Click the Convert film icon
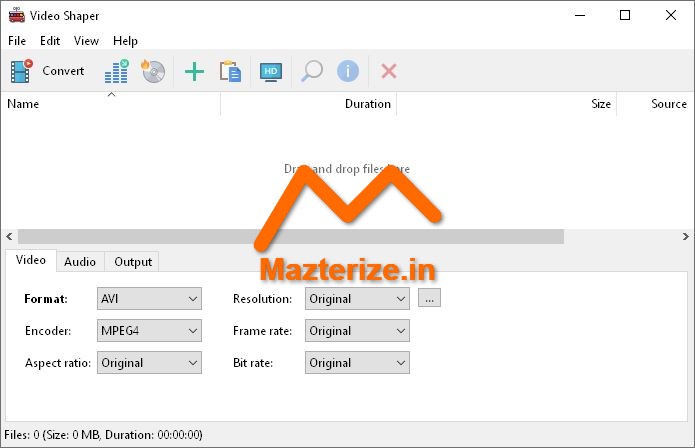 click(x=21, y=71)
